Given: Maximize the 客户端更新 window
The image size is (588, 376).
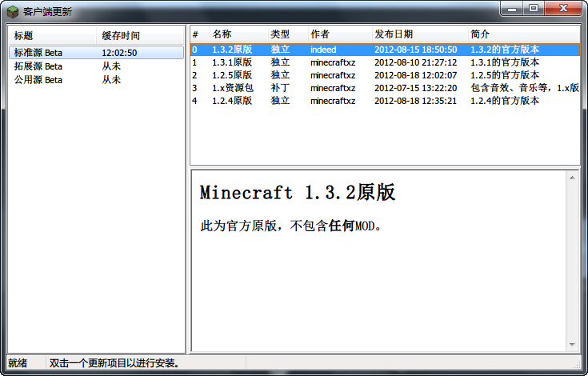Looking at the screenshot, I should tap(534, 9).
